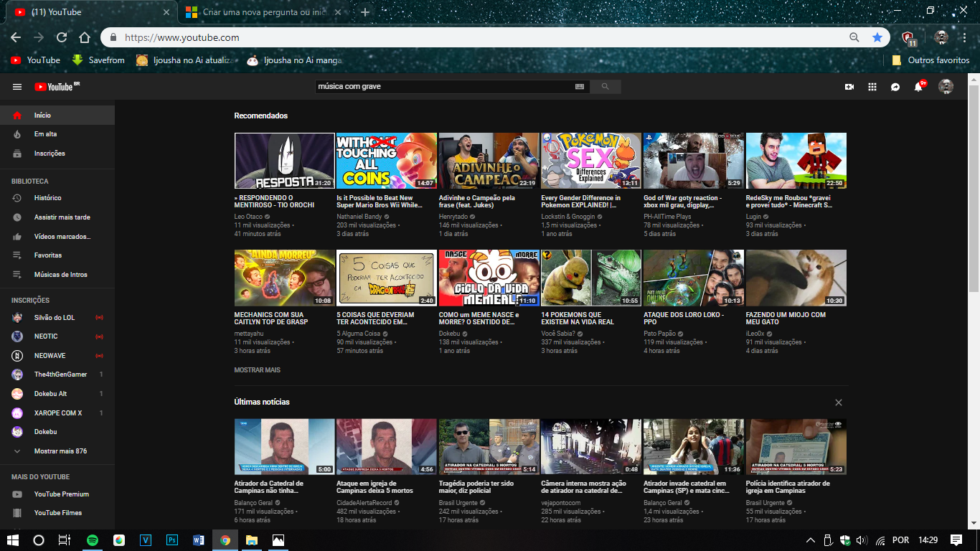This screenshot has height=551, width=980.
Task: Open Spotify from the taskbar
Action: [x=93, y=540]
